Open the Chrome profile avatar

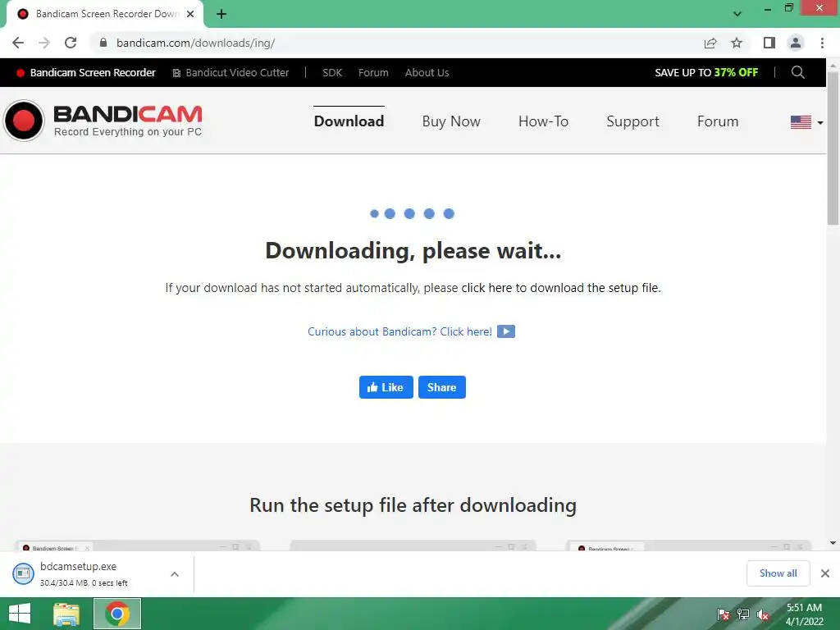[x=796, y=43]
